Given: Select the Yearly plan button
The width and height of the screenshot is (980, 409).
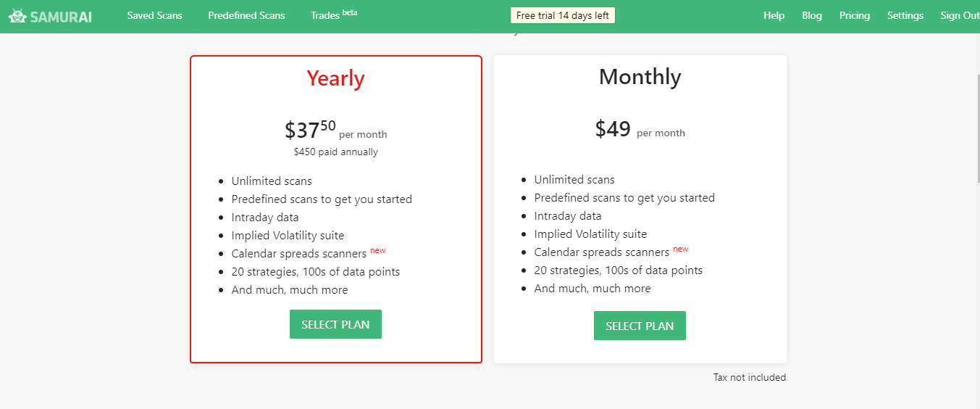Looking at the screenshot, I should [x=335, y=324].
